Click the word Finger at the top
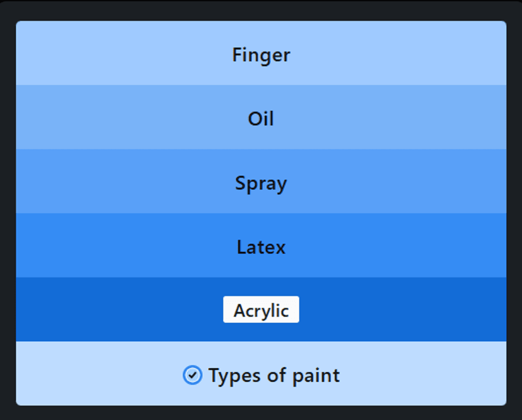Screen dimensions: 522x420 coord(261,55)
